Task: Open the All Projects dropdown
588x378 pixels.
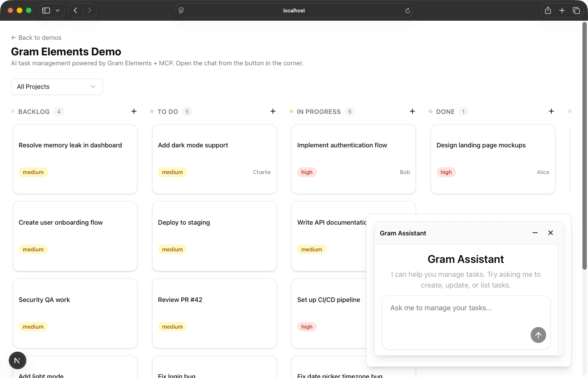Action: pos(57,86)
